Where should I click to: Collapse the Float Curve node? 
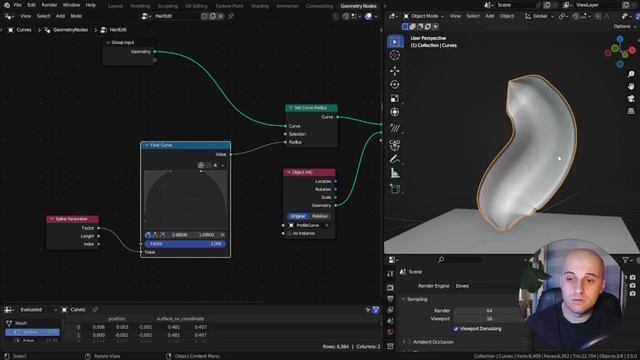pyautogui.click(x=146, y=145)
